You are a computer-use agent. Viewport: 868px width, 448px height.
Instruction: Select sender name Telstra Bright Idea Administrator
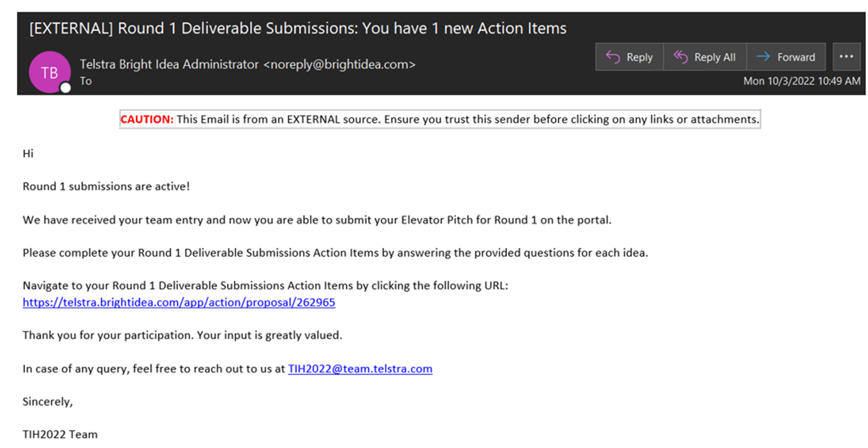[x=169, y=65]
